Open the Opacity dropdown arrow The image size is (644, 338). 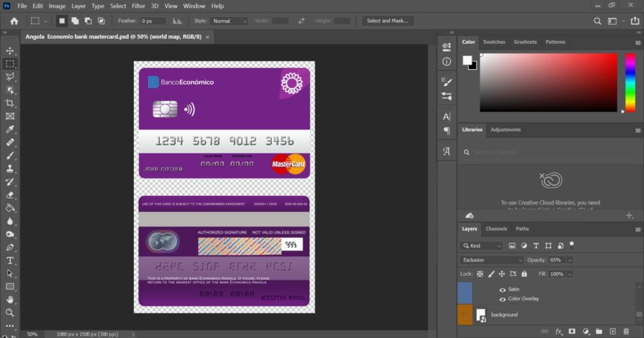(x=570, y=260)
